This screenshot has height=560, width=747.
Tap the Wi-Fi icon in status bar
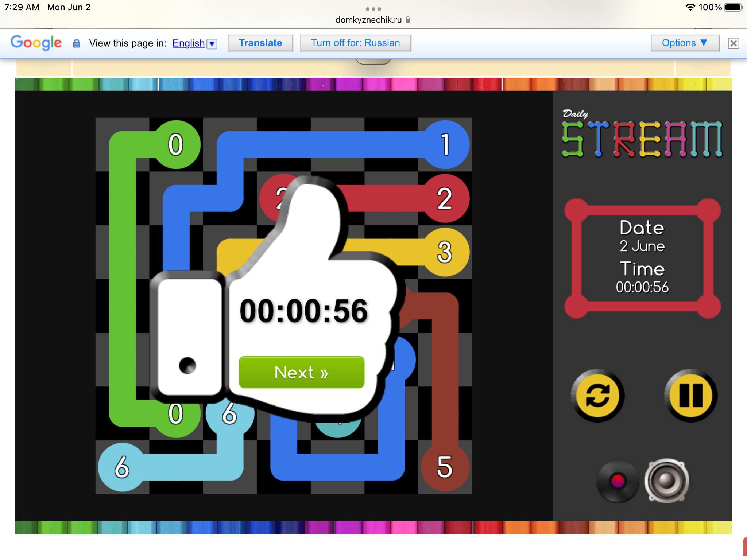tap(690, 7)
